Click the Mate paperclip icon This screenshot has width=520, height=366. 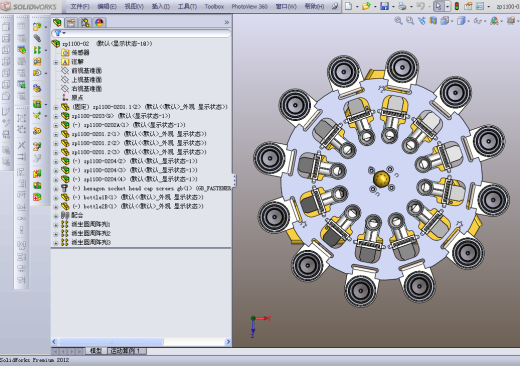[x=37, y=38]
